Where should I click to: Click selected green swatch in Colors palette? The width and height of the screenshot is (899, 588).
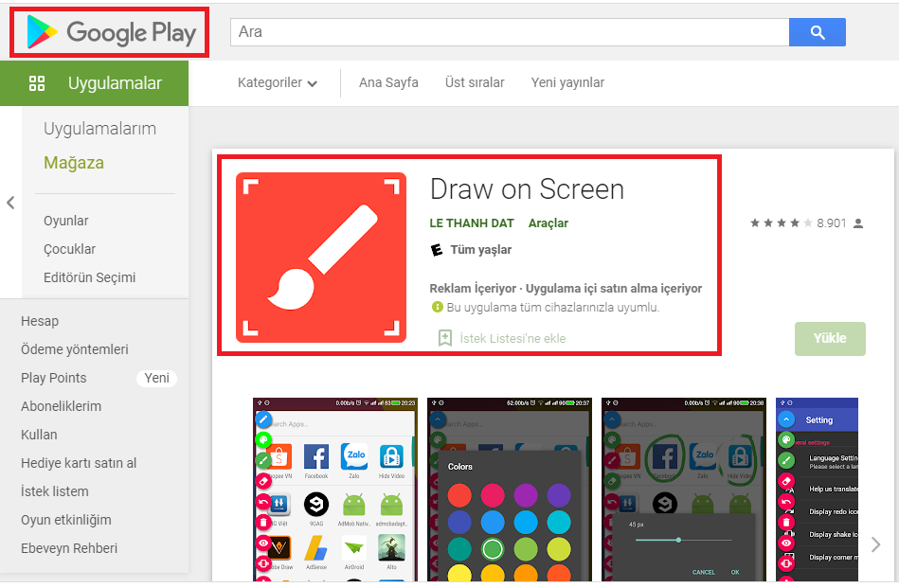pos(493,549)
